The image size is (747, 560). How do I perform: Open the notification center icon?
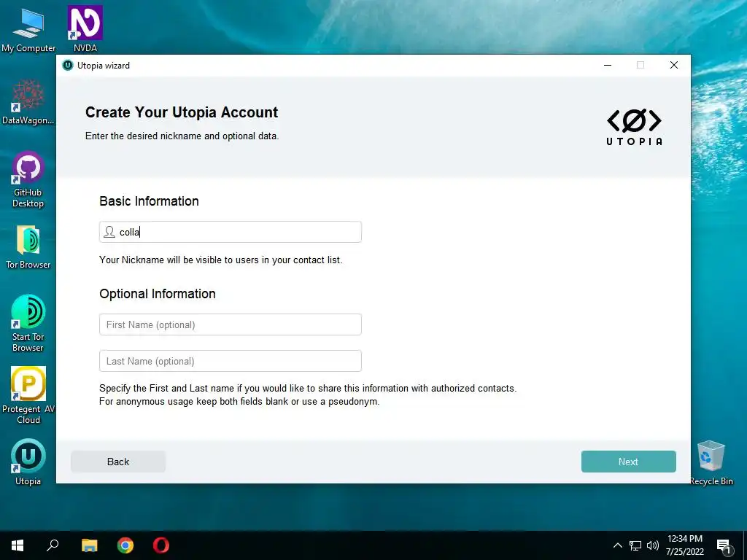(x=724, y=547)
